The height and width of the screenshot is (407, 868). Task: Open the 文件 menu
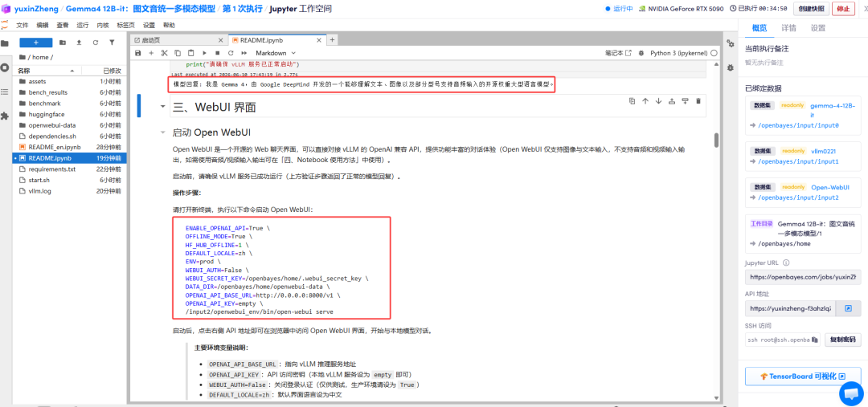click(23, 26)
